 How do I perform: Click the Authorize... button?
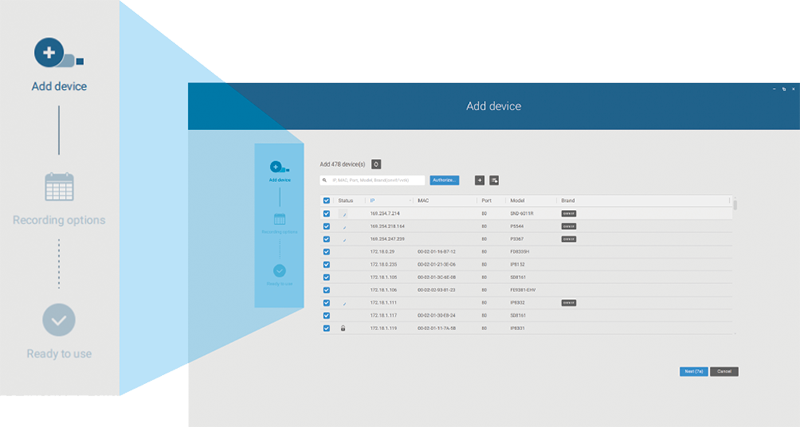tap(444, 180)
